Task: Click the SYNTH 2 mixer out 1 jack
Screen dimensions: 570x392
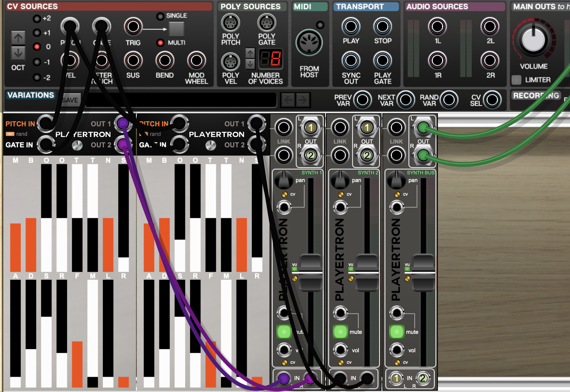Action: [x=367, y=128]
